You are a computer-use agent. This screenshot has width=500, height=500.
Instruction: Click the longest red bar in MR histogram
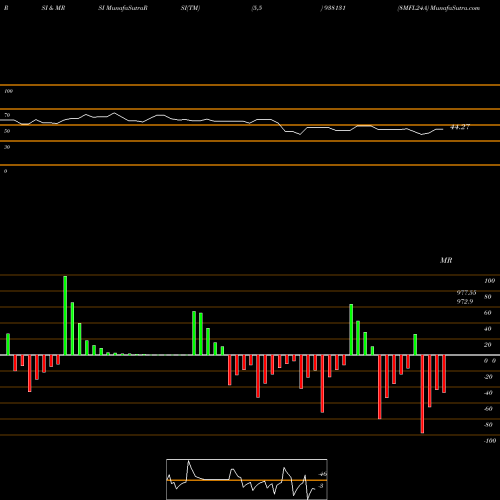(422, 394)
